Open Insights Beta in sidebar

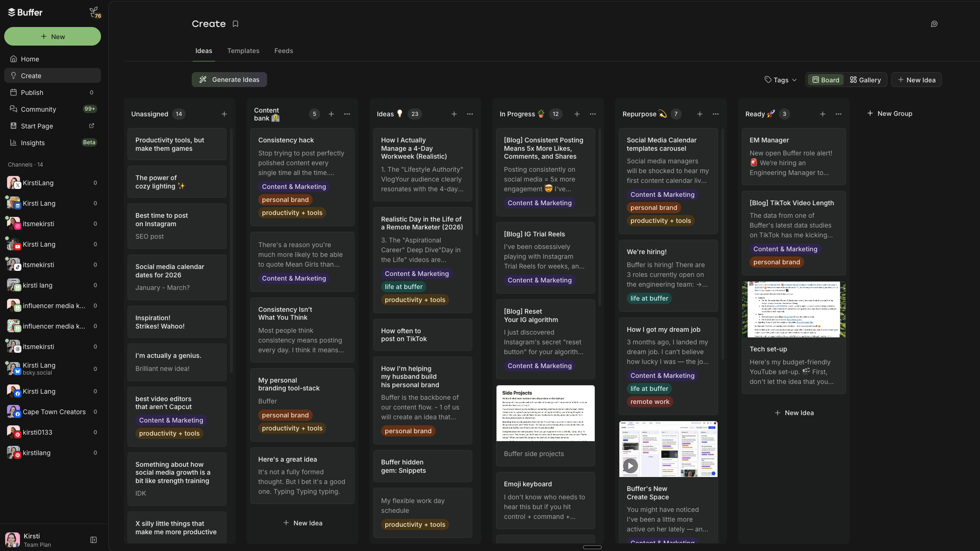(x=53, y=143)
